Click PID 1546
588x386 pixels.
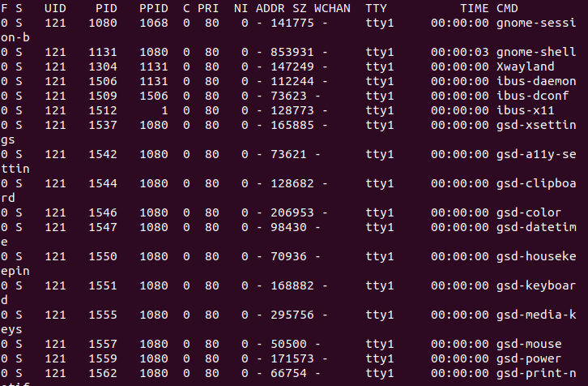coord(103,212)
